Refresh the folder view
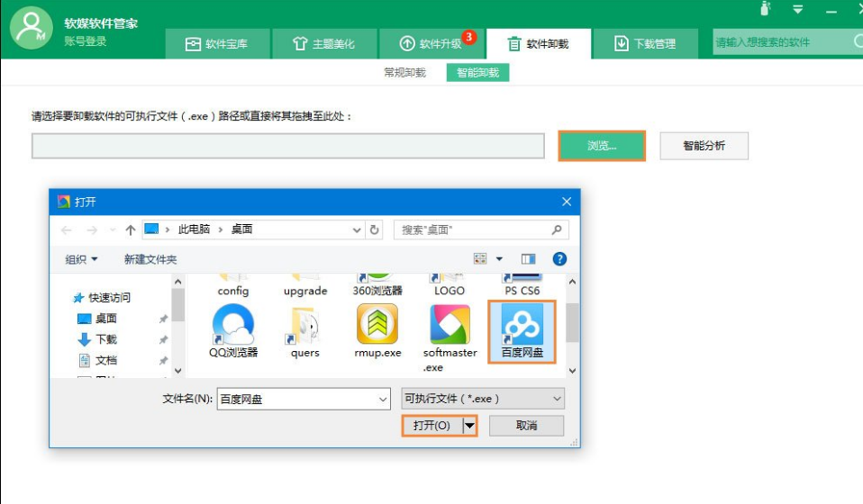 pyautogui.click(x=374, y=229)
